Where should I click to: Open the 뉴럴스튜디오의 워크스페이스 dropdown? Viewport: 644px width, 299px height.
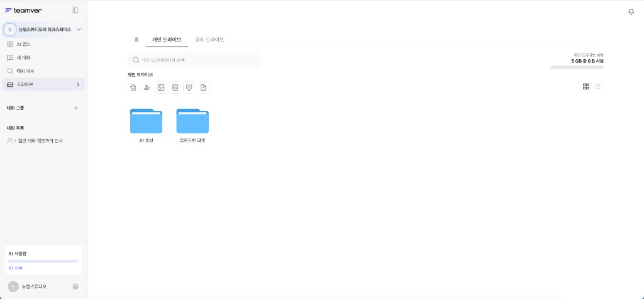tap(43, 30)
